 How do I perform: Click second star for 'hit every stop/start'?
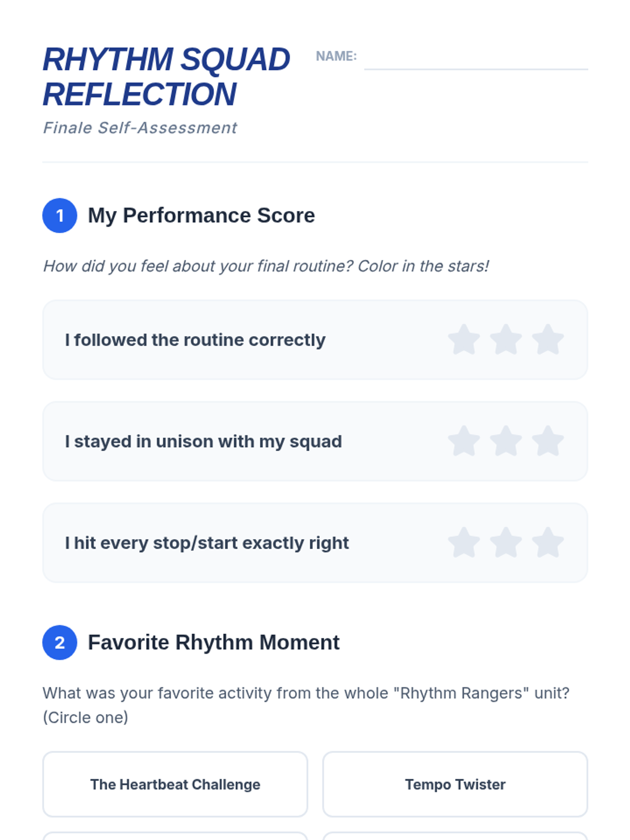click(506, 542)
